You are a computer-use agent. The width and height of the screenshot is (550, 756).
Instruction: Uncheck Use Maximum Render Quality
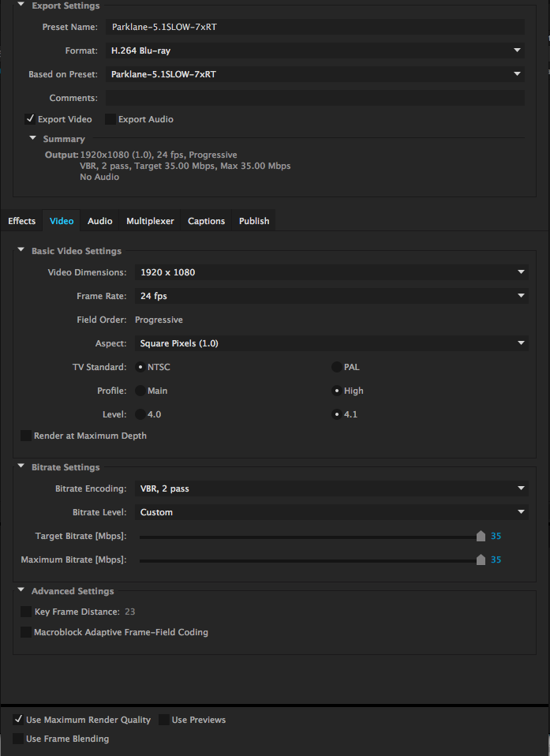pos(18,720)
